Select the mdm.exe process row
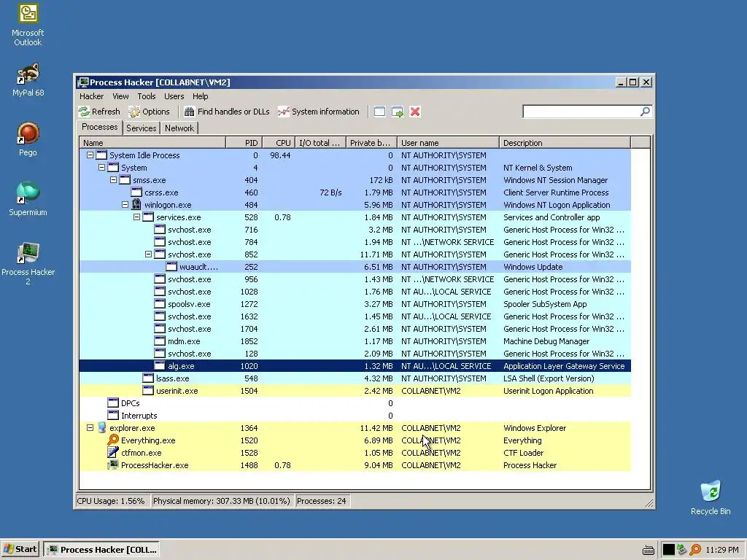 tap(355, 341)
